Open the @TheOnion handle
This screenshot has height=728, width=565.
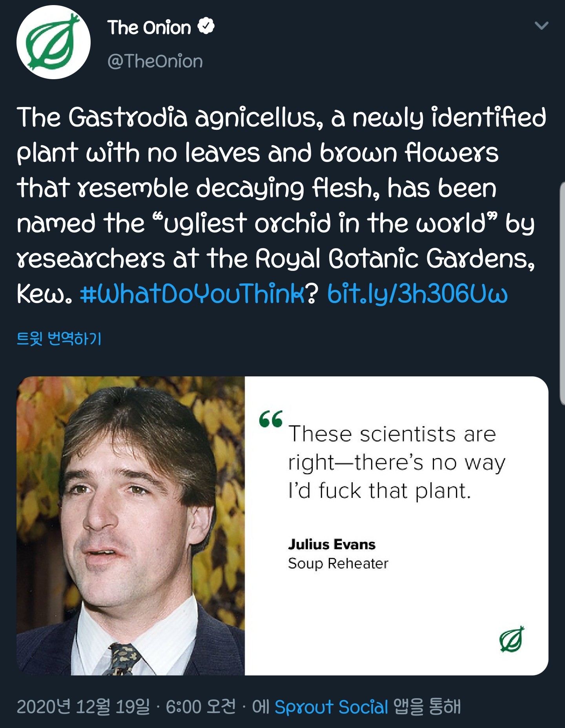(x=155, y=62)
